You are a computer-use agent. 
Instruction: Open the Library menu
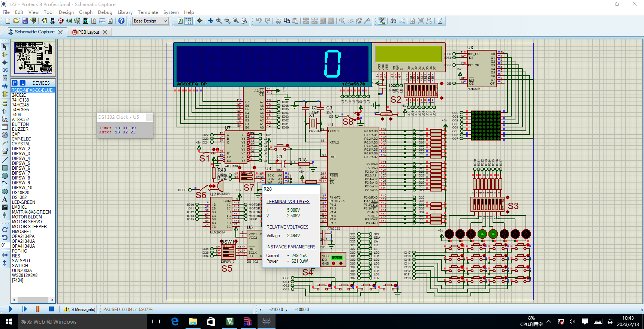point(125,12)
